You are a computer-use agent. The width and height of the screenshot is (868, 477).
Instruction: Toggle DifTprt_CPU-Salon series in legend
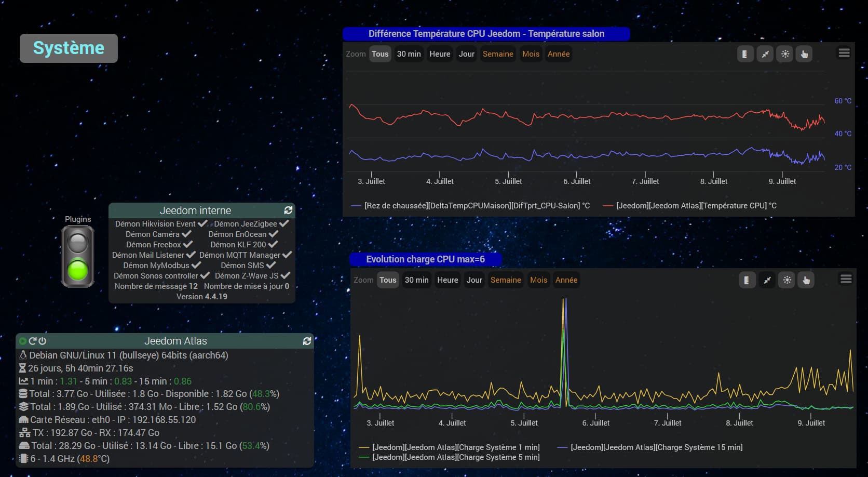click(x=470, y=206)
